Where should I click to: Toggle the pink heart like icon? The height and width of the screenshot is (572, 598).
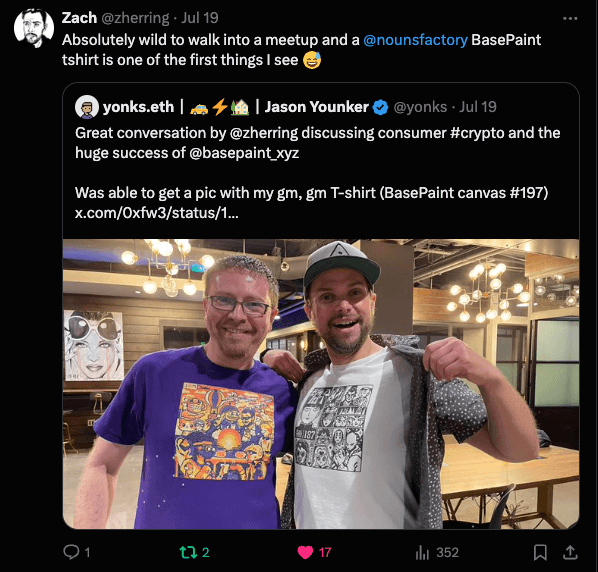[x=305, y=552]
